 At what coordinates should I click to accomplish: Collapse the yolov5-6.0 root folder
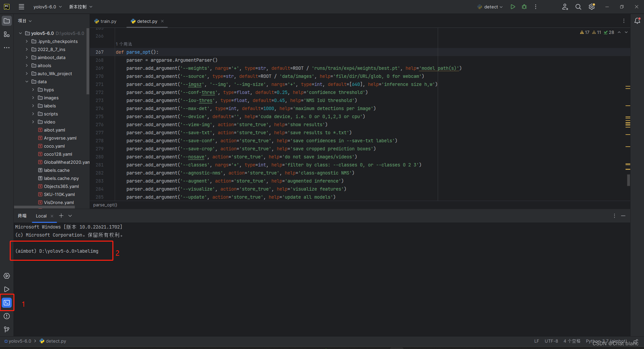click(20, 33)
